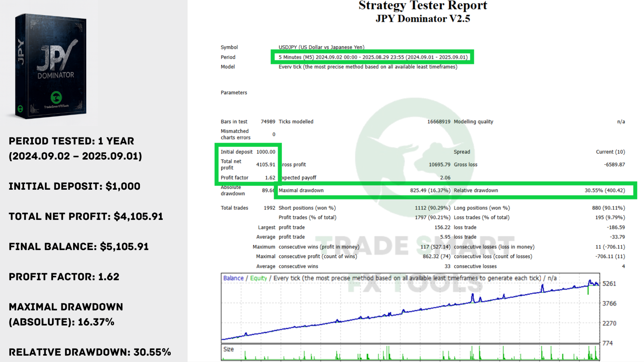Click the 3766 value on chart axis

(609, 303)
